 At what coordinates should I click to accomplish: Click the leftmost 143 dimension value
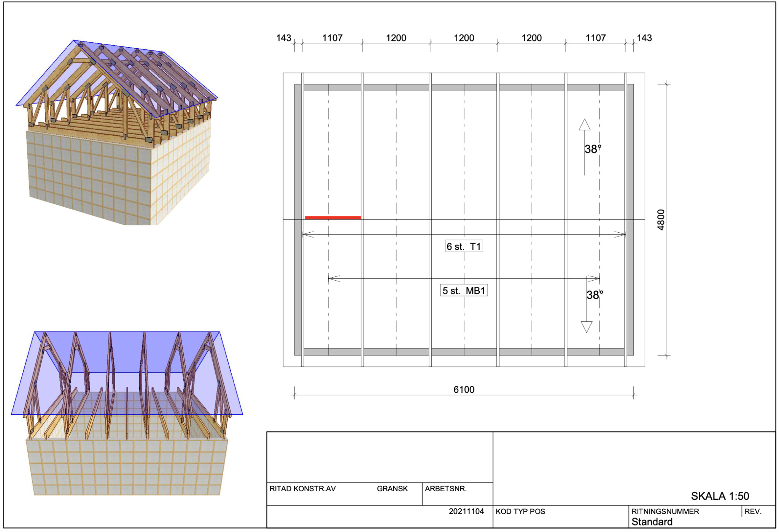[283, 38]
